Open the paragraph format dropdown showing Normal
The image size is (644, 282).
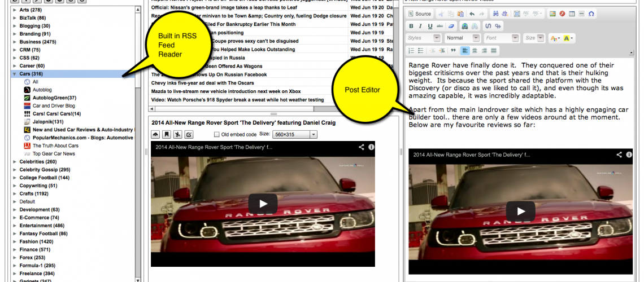click(x=463, y=38)
